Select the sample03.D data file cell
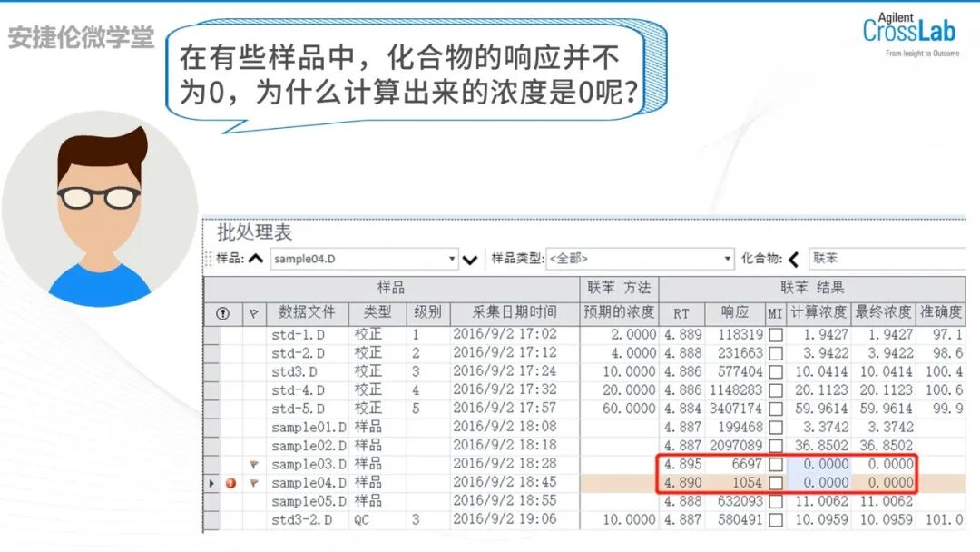The width and height of the screenshot is (980, 552). [307, 465]
